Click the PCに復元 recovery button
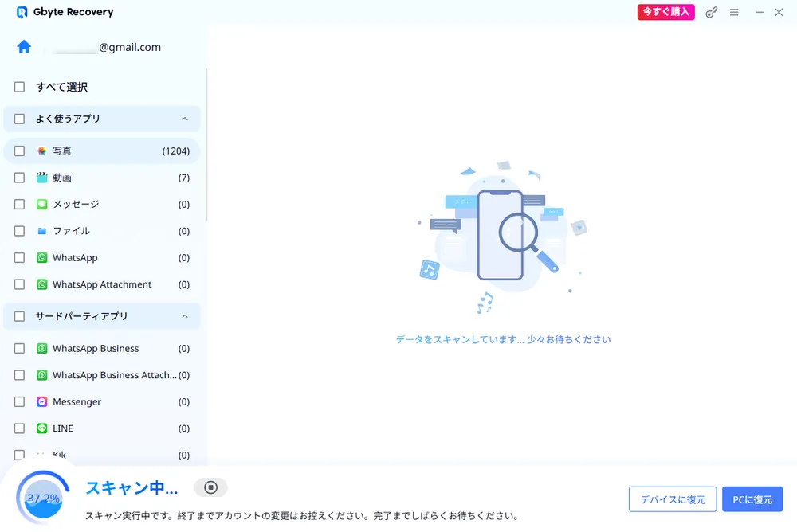This screenshot has width=797, height=532. point(752,499)
